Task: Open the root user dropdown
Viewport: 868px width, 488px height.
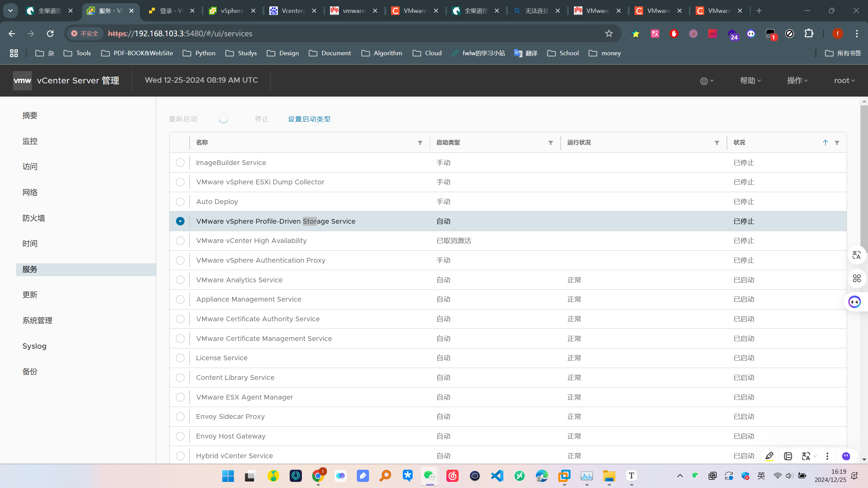Action: [x=844, y=81]
